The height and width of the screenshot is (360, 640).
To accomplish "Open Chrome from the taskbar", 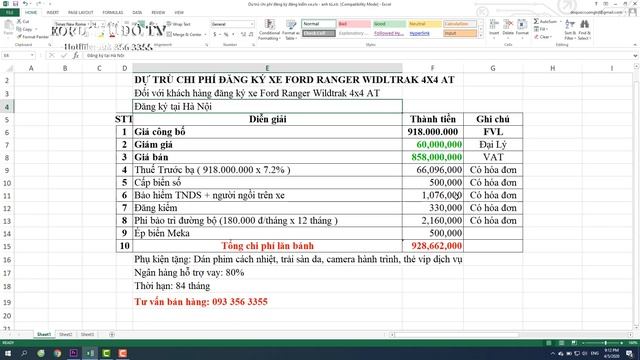I will click(57, 353).
